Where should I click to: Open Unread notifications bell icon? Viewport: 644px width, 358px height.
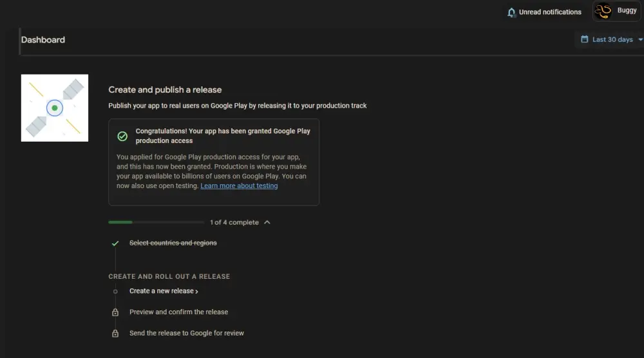(511, 12)
